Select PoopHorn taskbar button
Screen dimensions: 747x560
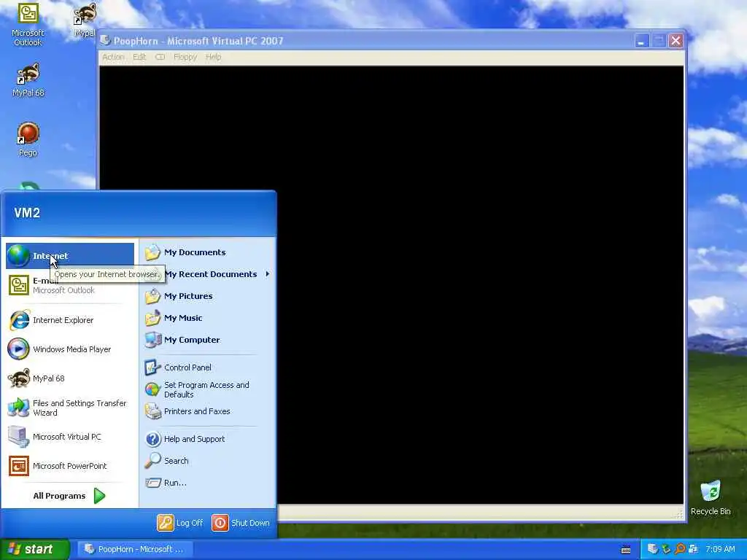point(134,549)
